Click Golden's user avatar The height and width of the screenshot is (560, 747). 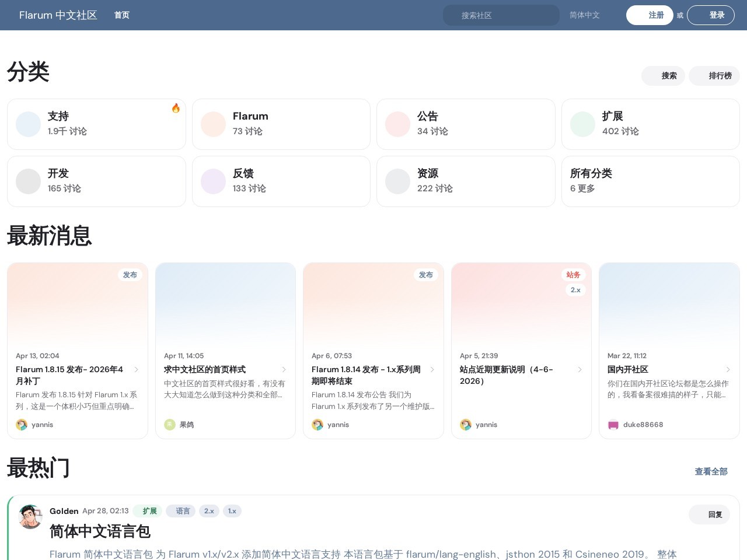(x=30, y=517)
